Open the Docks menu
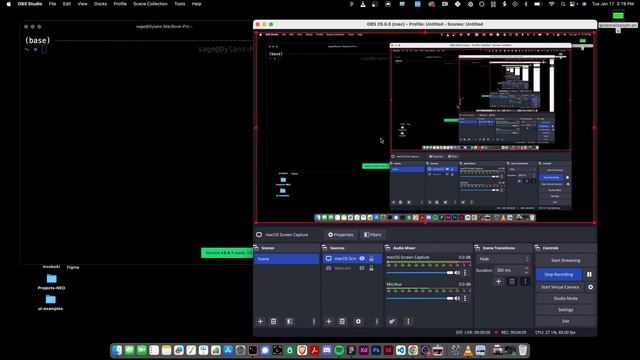The height and width of the screenshot is (360, 640). point(100,4)
